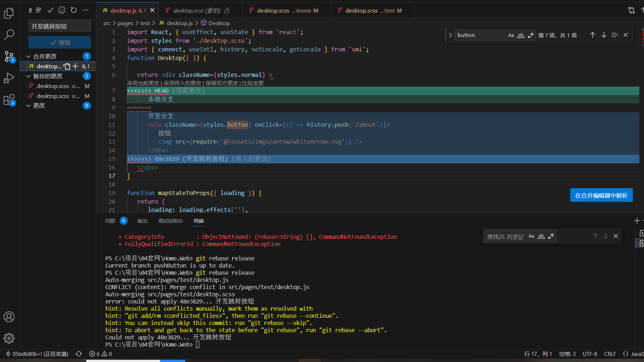Open the Manage gear icon
This screenshot has height=362, width=644.
coord(9,338)
